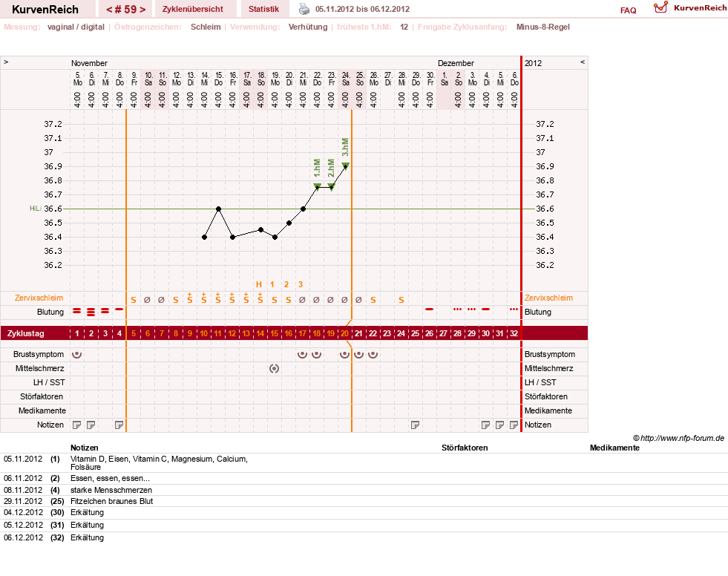Click cycle day 20 in the Zyklustag bar
The width and height of the screenshot is (728, 576).
(344, 333)
